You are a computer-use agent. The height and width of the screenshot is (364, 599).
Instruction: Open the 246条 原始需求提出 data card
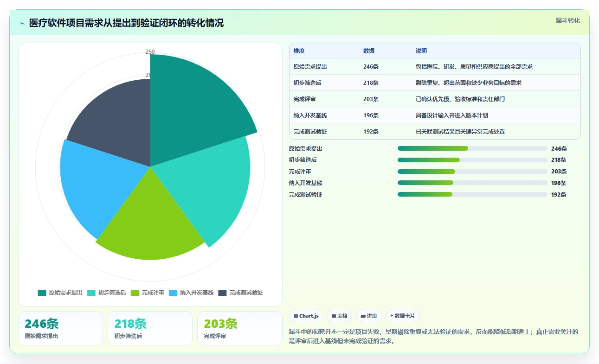[x=60, y=328]
